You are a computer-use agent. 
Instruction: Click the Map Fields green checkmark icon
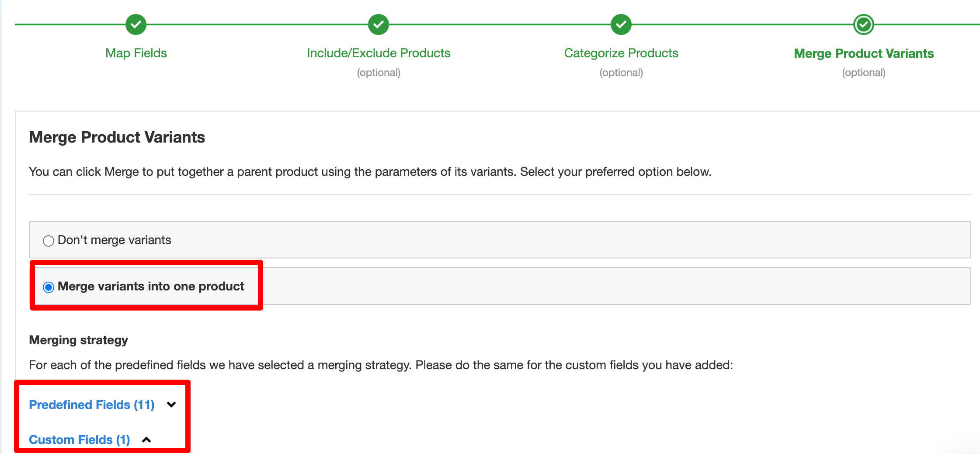136,24
